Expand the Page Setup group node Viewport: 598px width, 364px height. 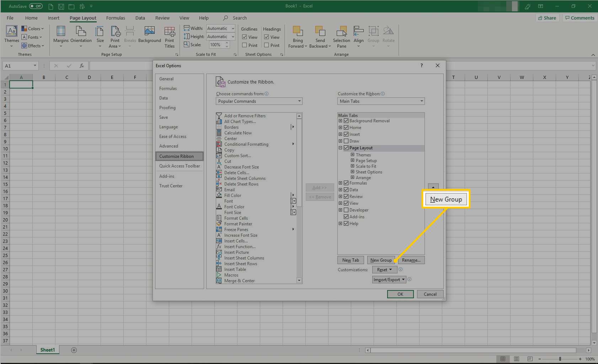pos(352,161)
